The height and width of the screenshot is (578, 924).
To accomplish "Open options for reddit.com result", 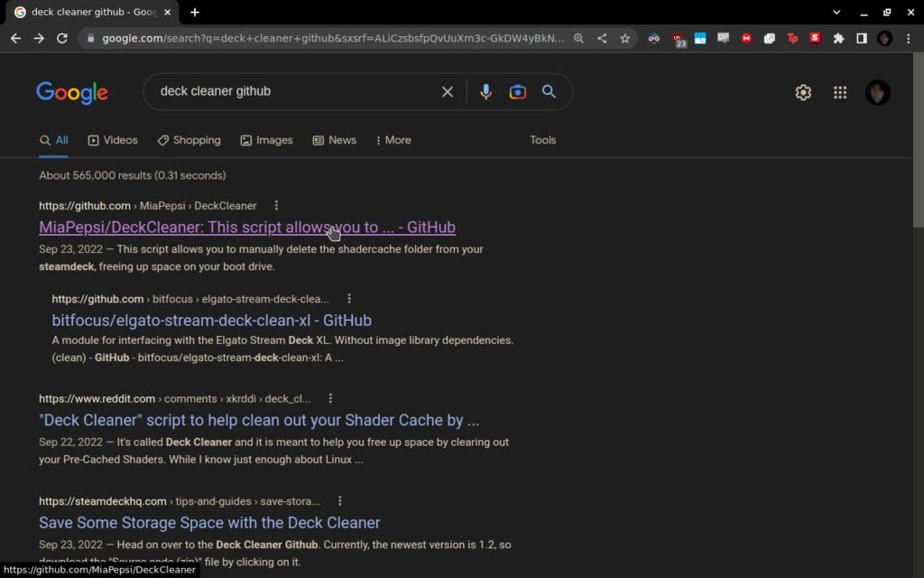I will point(330,398).
